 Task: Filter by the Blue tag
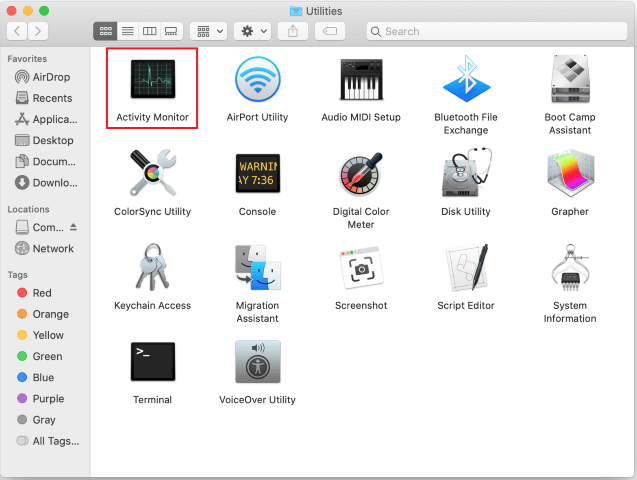(35, 377)
